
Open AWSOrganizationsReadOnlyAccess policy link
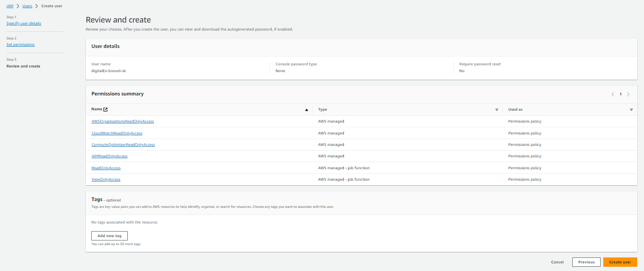(123, 121)
